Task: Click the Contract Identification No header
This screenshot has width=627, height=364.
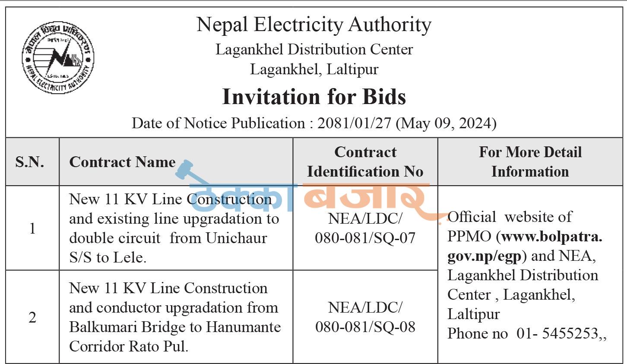Action: [365, 162]
